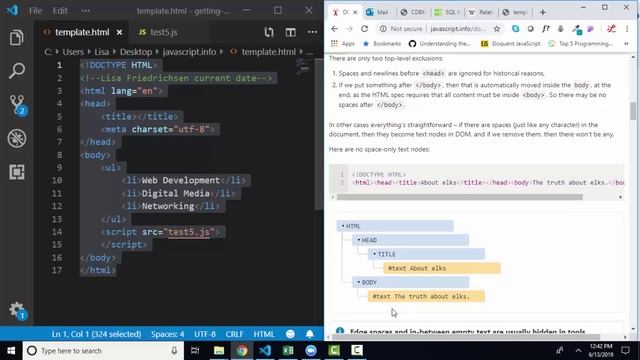Click the template.html breadcrumb segment
640x360 pixels.
[268, 52]
